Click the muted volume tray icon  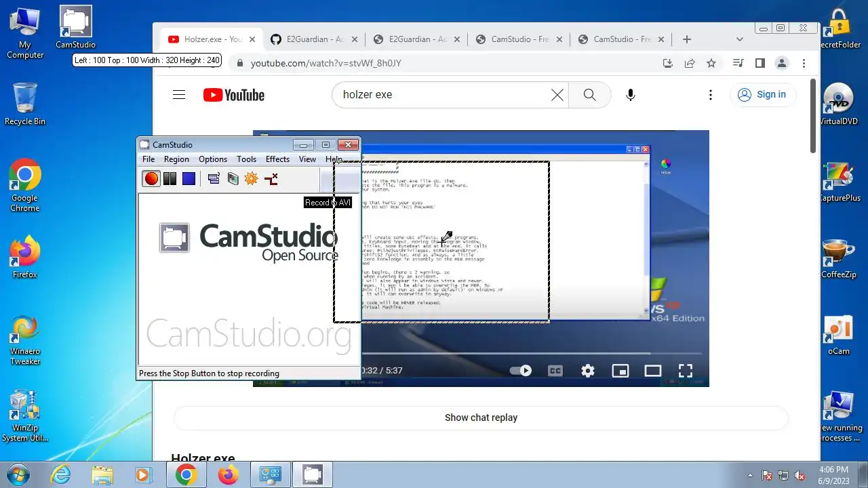coord(800,476)
